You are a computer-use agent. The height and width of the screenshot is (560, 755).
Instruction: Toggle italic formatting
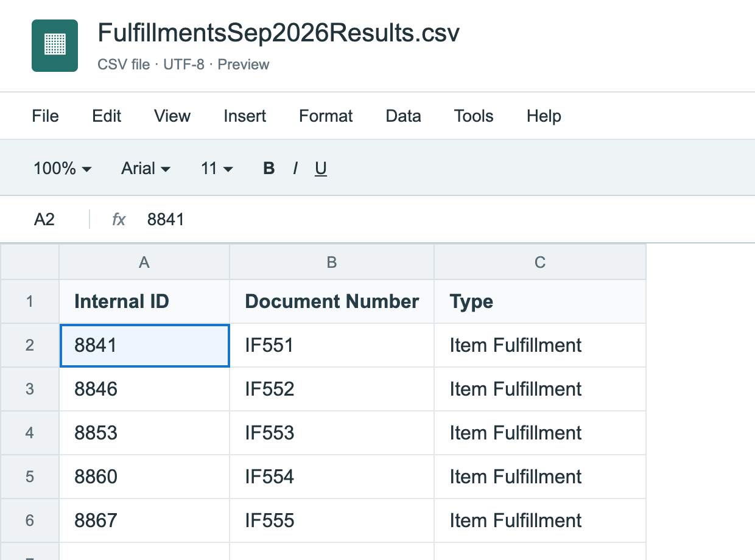(295, 168)
